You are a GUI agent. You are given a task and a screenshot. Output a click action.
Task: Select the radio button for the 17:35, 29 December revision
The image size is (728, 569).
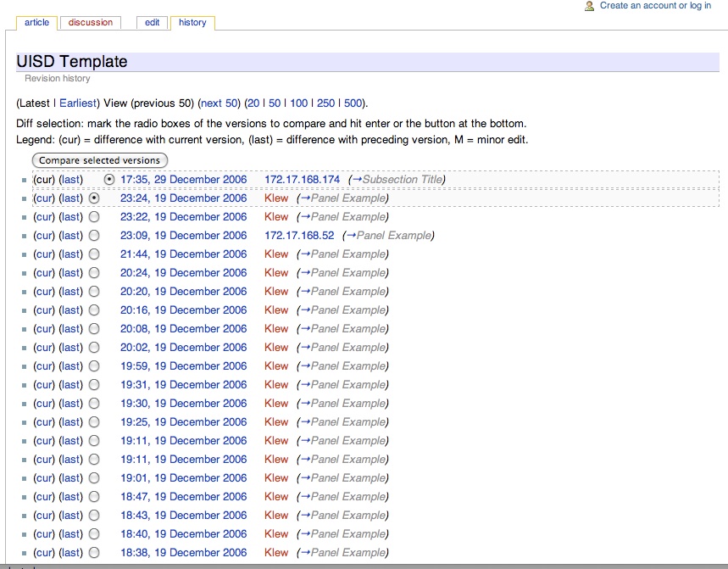click(109, 180)
